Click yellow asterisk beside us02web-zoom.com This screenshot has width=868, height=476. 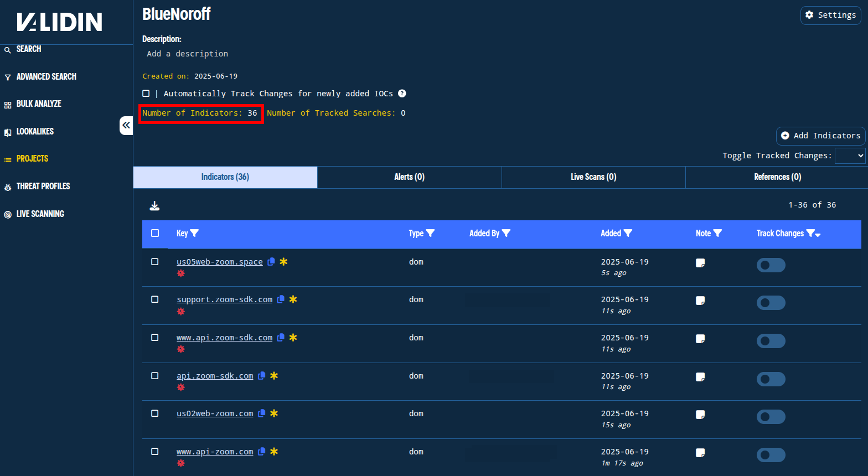[x=274, y=413]
